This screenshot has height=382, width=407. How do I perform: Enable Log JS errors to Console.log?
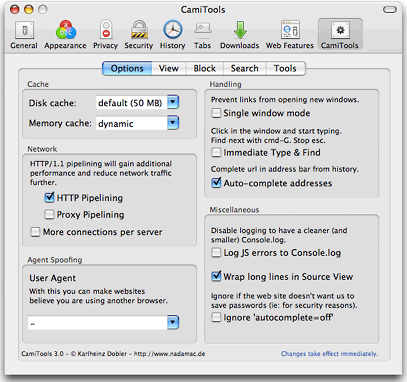pyautogui.click(x=216, y=253)
